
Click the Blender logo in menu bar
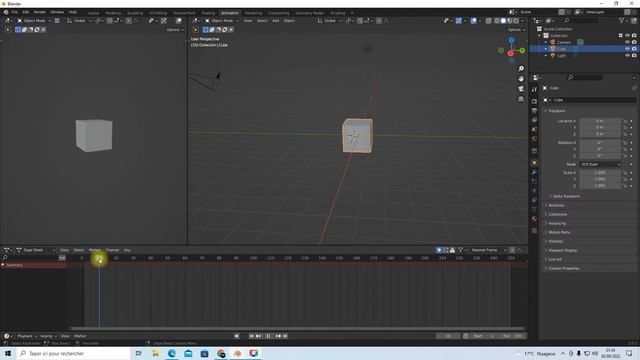6,12
